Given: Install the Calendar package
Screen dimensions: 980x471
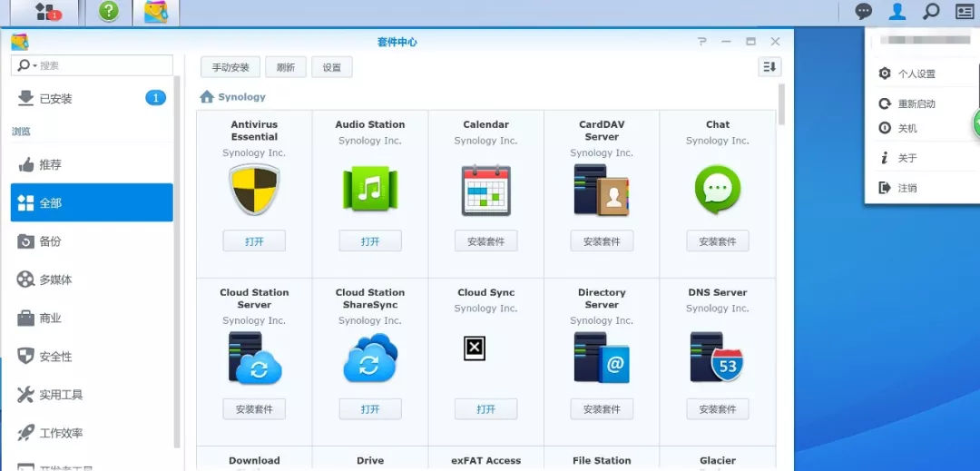Looking at the screenshot, I should (x=485, y=241).
